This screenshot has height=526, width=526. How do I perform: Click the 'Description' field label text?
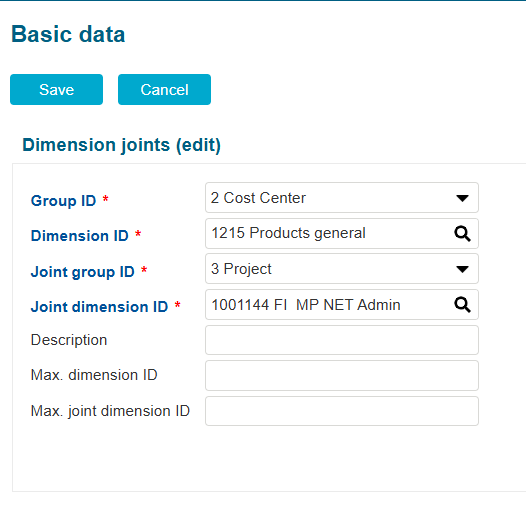coord(69,340)
